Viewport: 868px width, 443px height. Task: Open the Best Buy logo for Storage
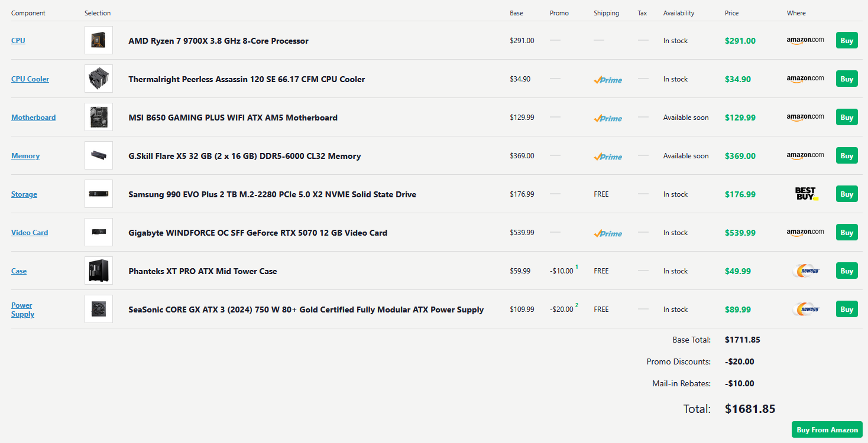tap(807, 194)
